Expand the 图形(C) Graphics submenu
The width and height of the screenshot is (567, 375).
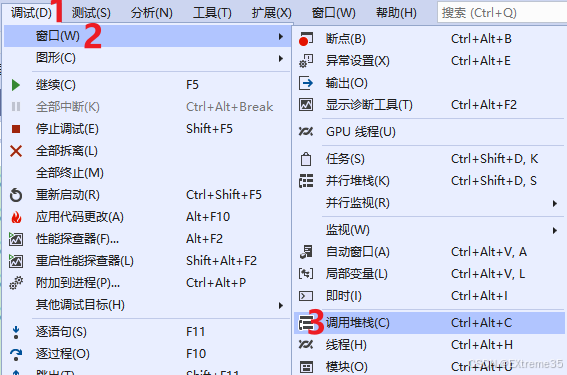pos(281,59)
